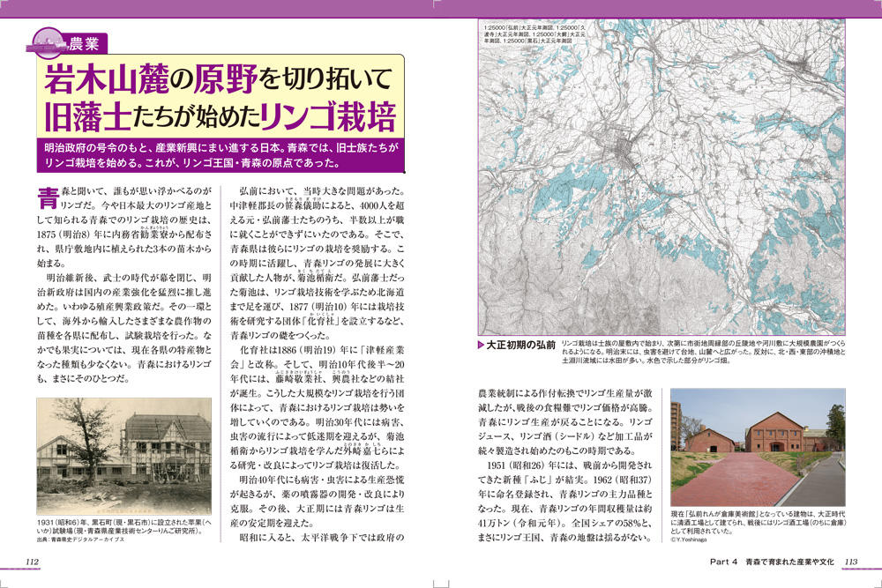Click the map caption starting リンゴ栽培は士族の屋敷内で始まり
The width and height of the screenshot is (882, 588).
(x=704, y=352)
